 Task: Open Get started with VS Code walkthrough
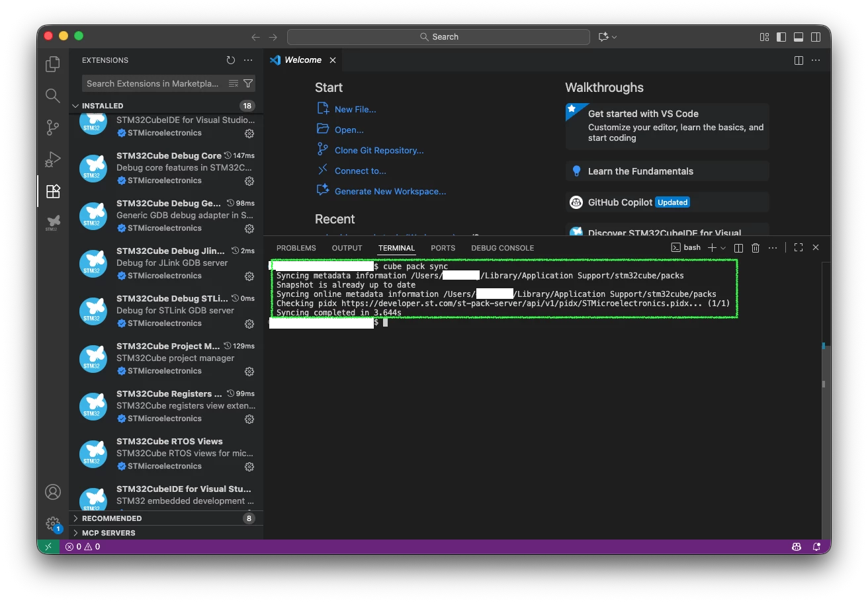click(x=667, y=126)
